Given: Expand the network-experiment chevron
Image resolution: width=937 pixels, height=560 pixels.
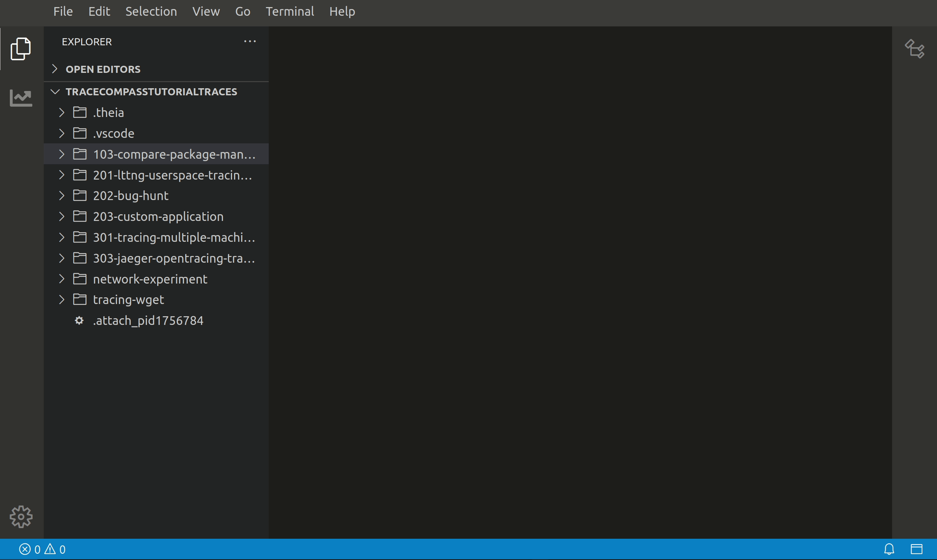Looking at the screenshot, I should (x=61, y=279).
